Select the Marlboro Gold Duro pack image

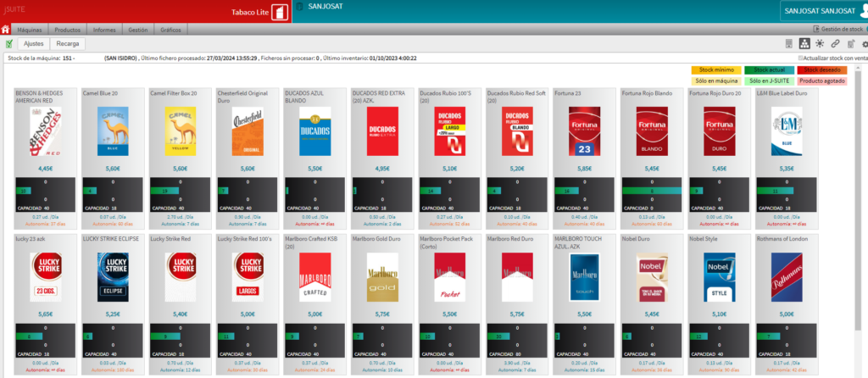(x=382, y=277)
